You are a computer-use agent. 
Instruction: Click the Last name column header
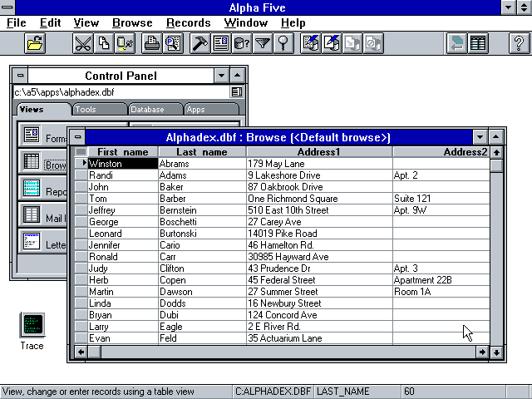click(x=202, y=151)
